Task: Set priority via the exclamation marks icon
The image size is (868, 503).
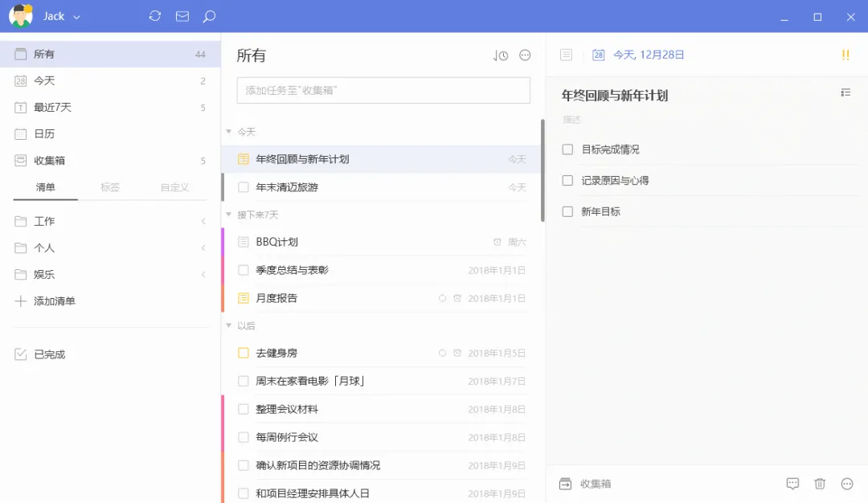Action: (845, 55)
